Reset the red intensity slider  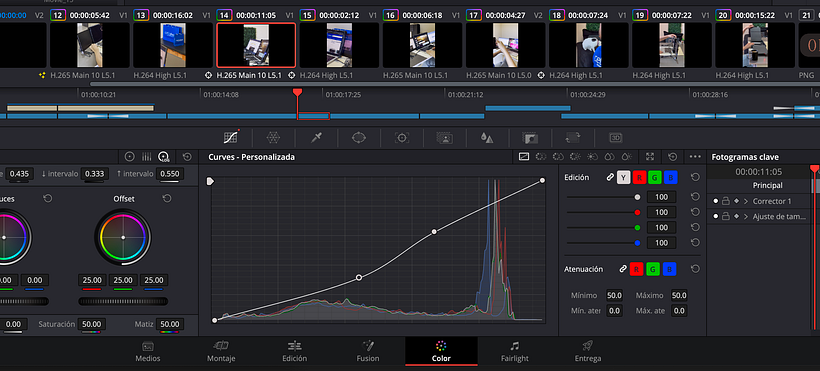[x=695, y=212]
